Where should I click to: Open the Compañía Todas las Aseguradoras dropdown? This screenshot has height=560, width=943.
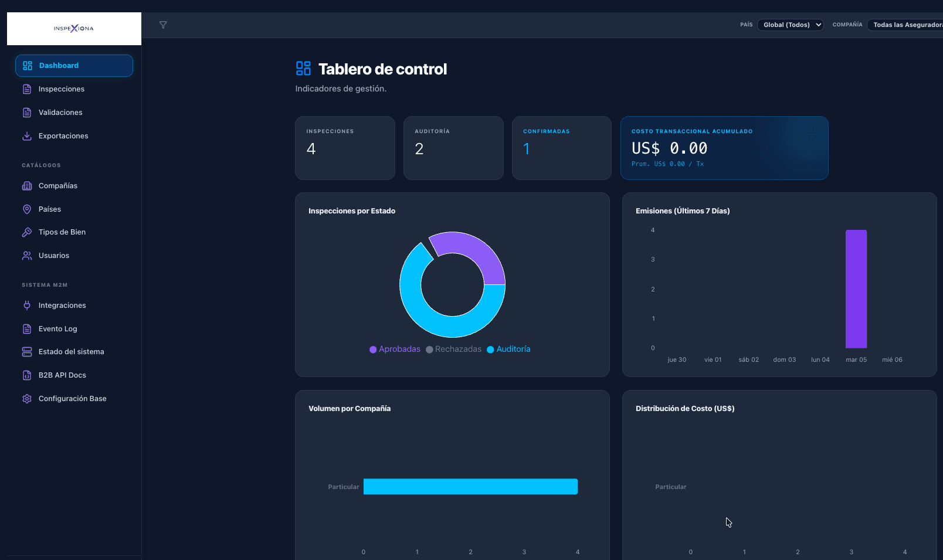(905, 25)
